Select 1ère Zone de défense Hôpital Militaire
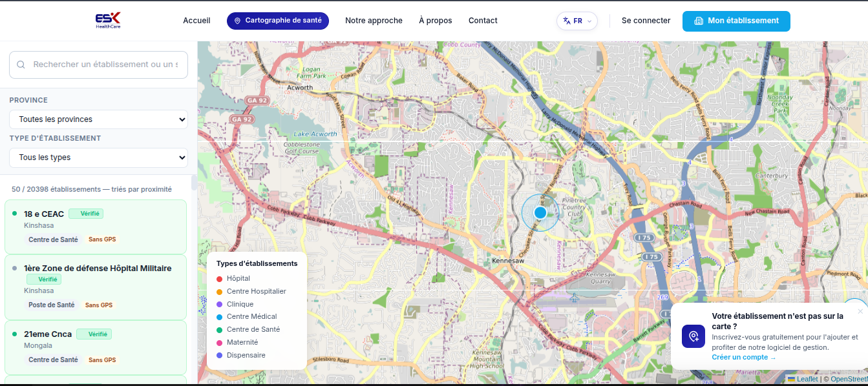The width and height of the screenshot is (868, 386). pyautogui.click(x=96, y=287)
